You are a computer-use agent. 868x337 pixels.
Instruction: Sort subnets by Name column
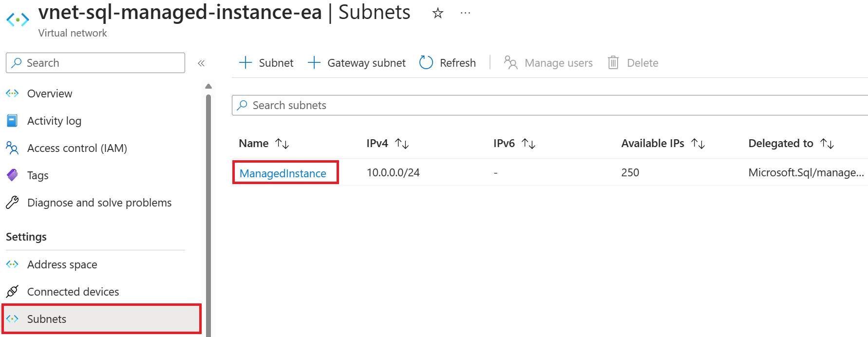click(x=282, y=144)
